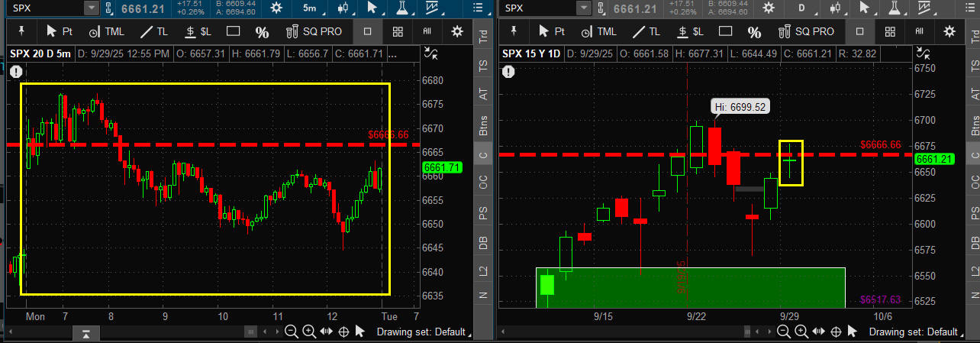Select the TL trendline tool in left chart
The height and width of the screenshot is (343, 980).
coord(155,31)
